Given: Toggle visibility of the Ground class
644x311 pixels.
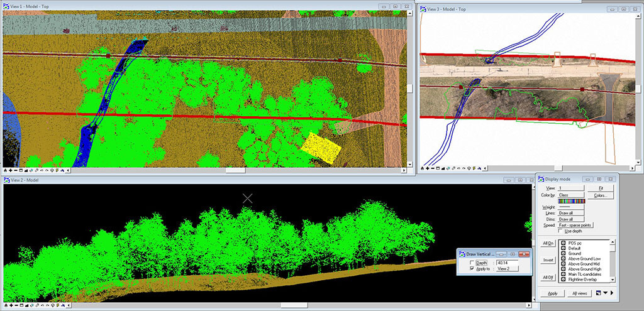Looking at the screenshot, I should coord(563,254).
